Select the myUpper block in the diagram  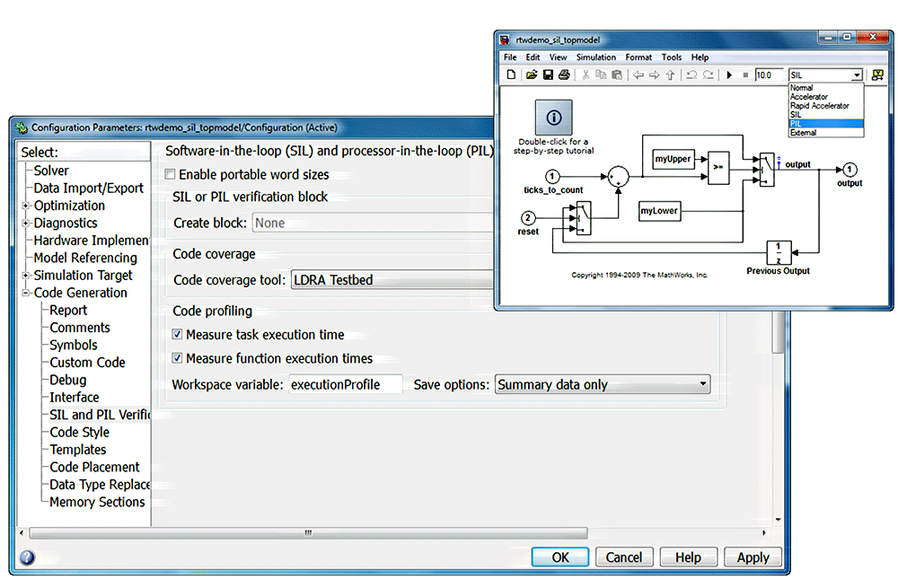[x=673, y=159]
